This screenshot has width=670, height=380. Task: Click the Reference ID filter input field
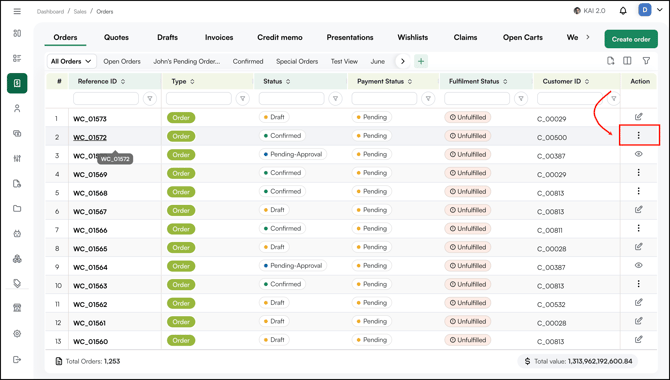106,98
